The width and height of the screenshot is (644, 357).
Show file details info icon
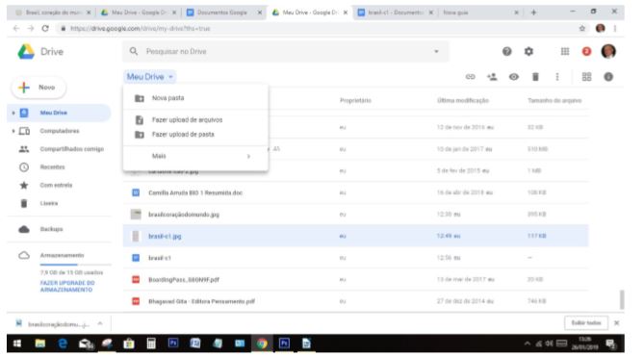[x=608, y=77]
